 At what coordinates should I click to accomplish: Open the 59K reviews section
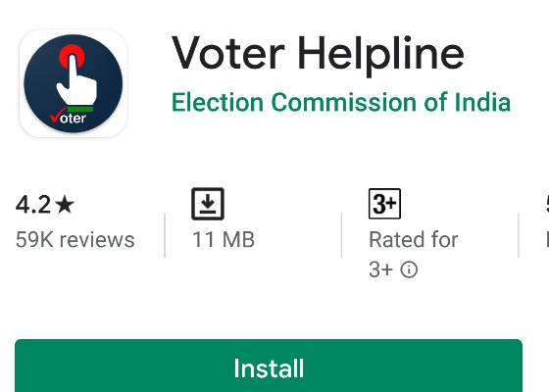(75, 240)
